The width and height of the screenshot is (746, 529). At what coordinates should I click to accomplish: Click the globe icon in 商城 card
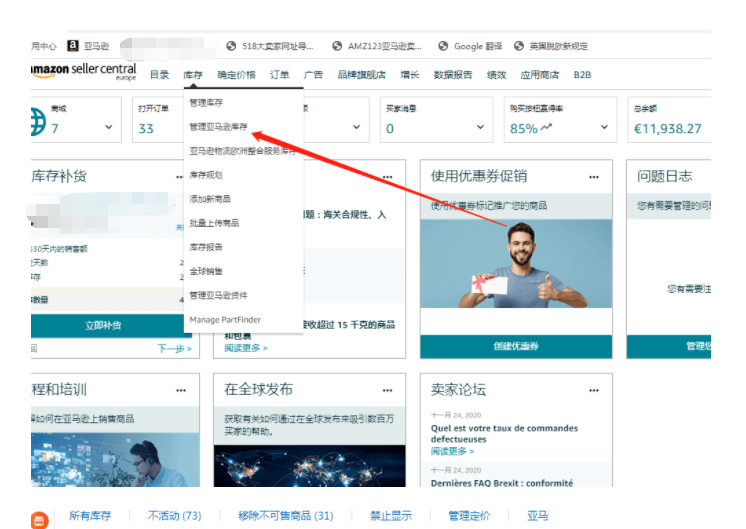[39, 121]
